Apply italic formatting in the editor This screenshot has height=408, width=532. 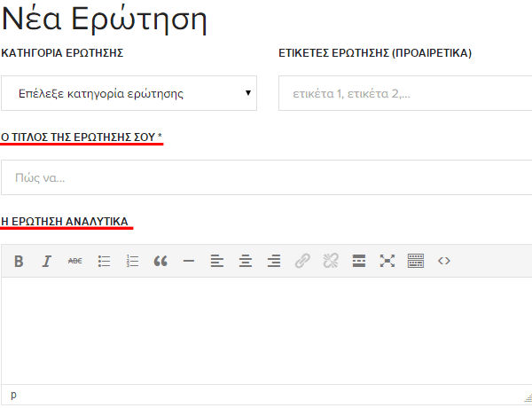tap(47, 261)
